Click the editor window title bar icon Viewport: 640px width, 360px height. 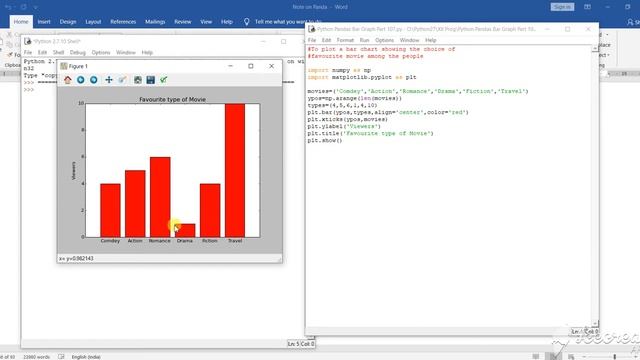tap(312, 29)
